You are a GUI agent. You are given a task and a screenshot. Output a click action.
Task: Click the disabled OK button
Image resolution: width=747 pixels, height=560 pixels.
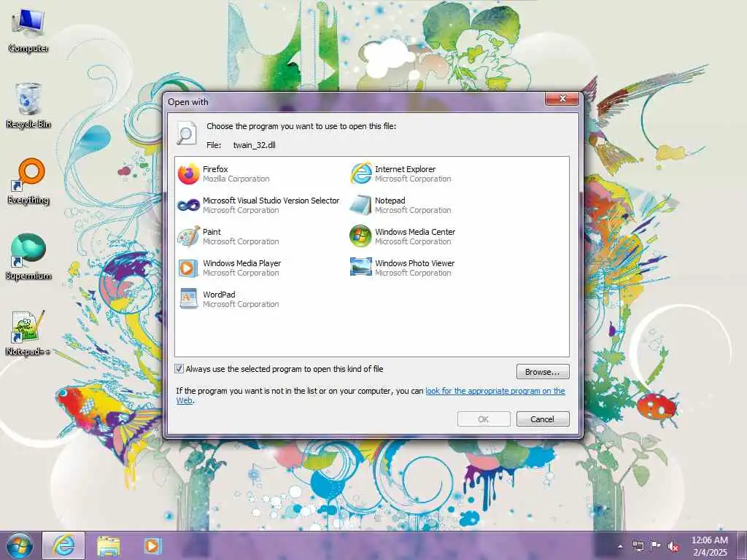(x=484, y=419)
